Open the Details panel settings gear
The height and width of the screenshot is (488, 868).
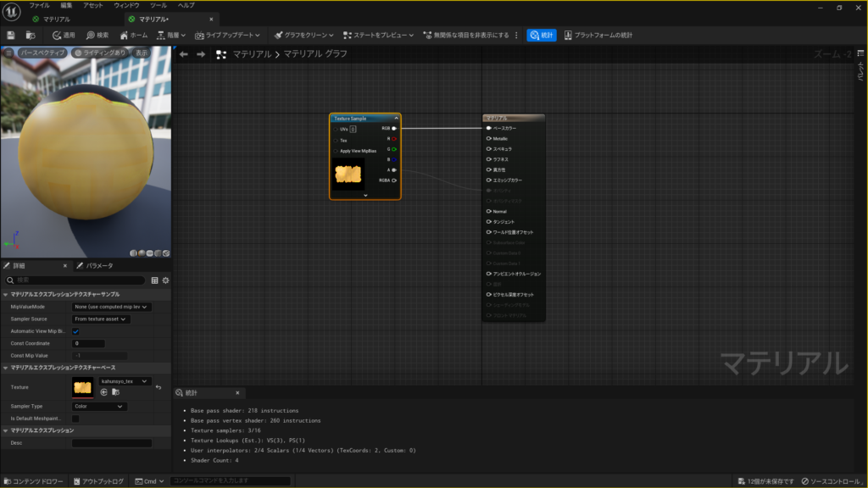point(166,280)
